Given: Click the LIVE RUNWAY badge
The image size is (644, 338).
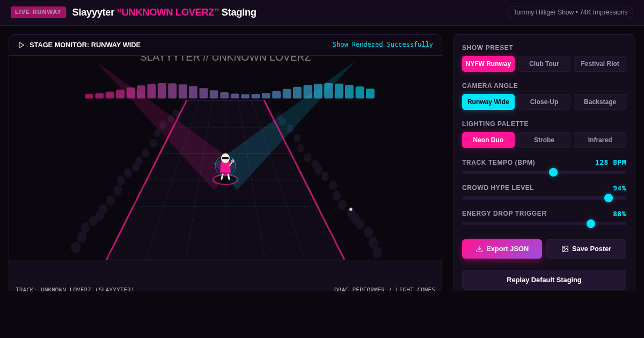Looking at the screenshot, I should (38, 12).
